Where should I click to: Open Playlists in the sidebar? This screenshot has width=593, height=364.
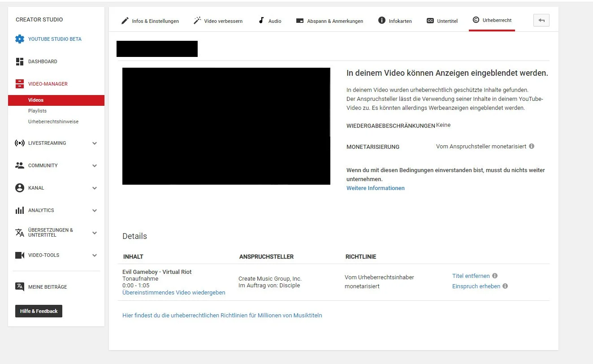[37, 111]
